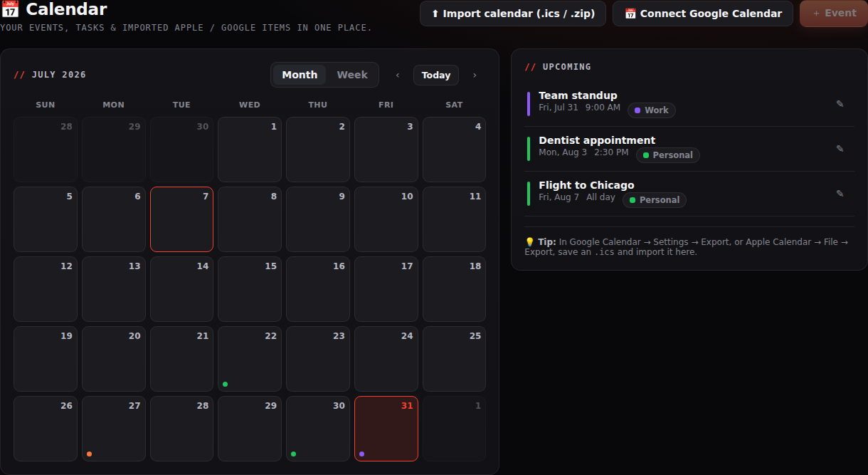868x475 pixels.
Task: Select July 28 day cell
Action: pyautogui.click(x=181, y=429)
